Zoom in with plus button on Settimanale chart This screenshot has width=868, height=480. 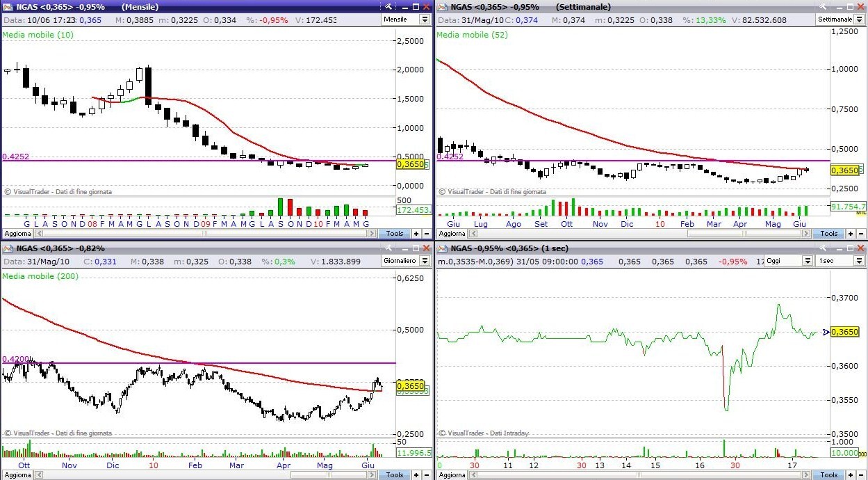851,234
